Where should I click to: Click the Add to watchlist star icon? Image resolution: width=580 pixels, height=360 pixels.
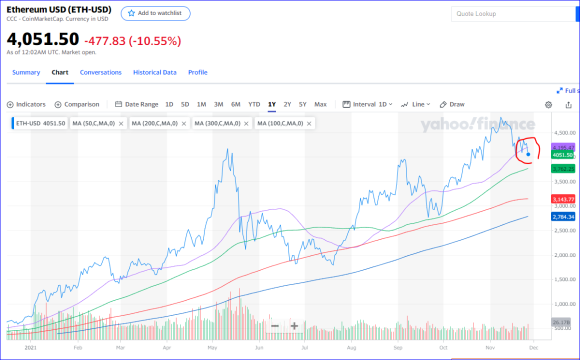131,13
